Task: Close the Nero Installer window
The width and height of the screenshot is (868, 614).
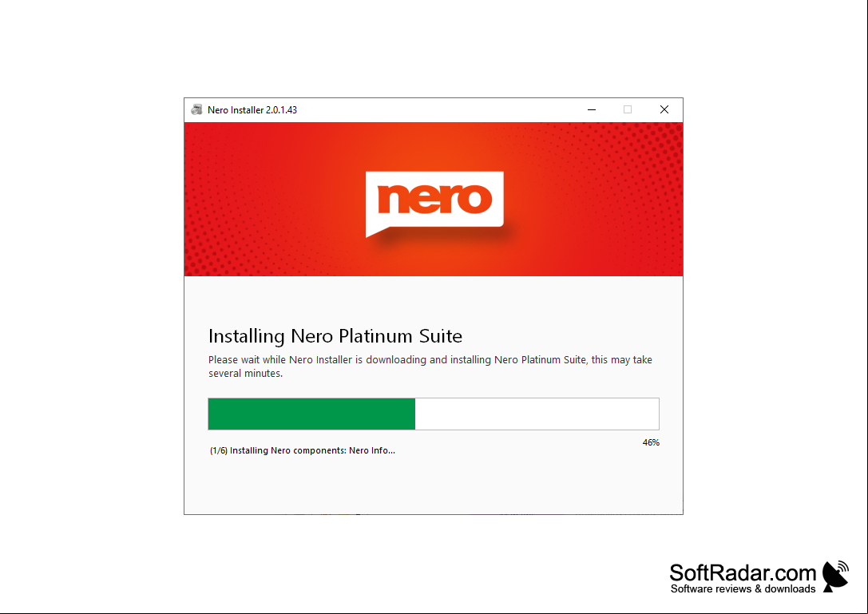Action: coord(664,109)
